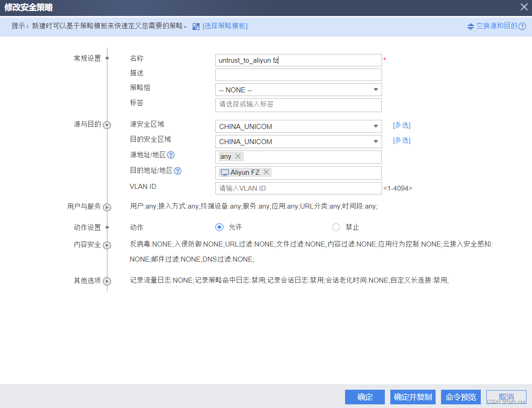Screen dimensions: 532x408
Task: Open the 目的安全区域 dropdown
Action: pos(298,141)
